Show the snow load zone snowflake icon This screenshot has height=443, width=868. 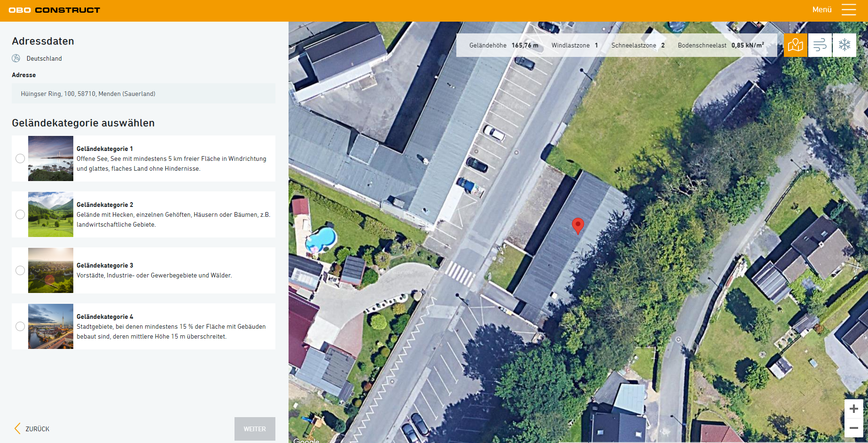point(844,45)
